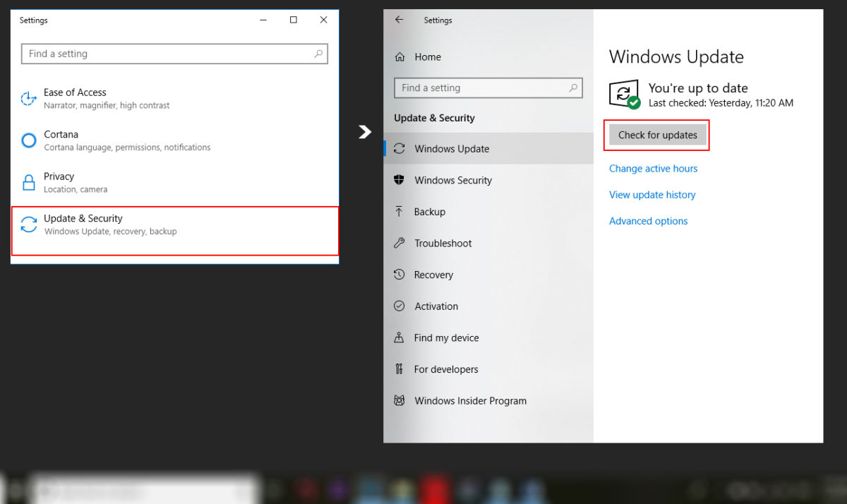The width and height of the screenshot is (847, 504).
Task: Click the Cortana circle icon
Action: tap(28, 140)
